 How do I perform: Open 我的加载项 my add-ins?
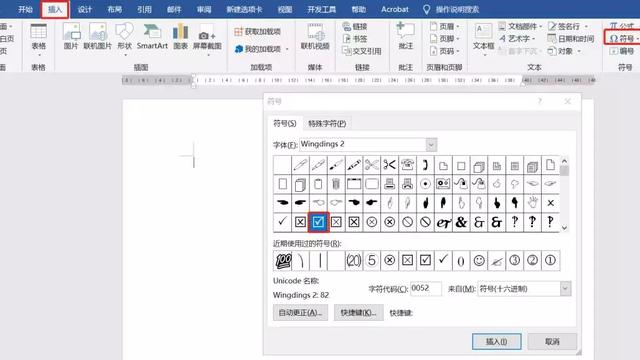pos(261,49)
